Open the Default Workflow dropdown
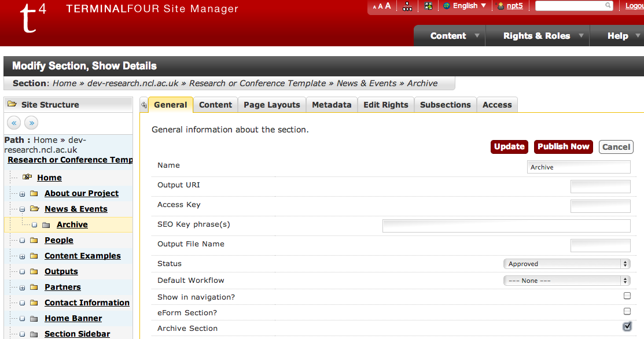Viewport: 644px width, 339px height. point(566,281)
